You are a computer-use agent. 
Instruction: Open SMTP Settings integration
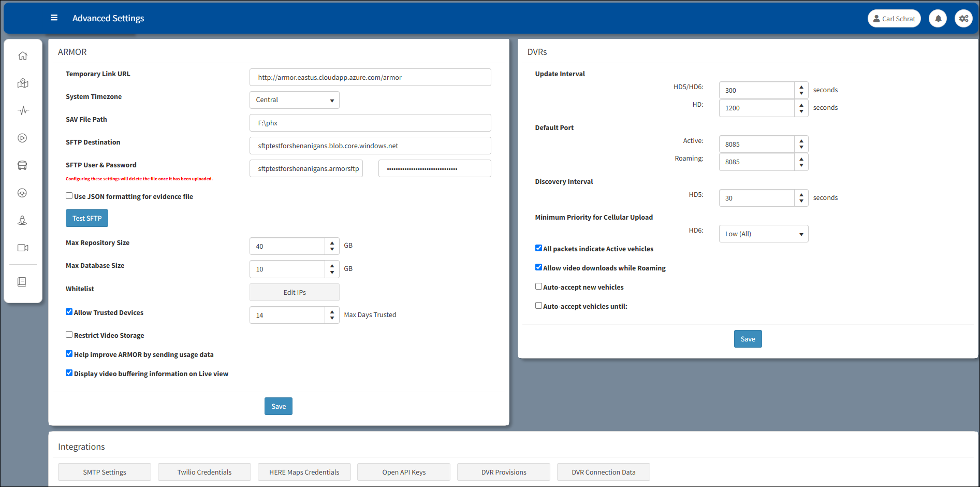[x=105, y=472]
